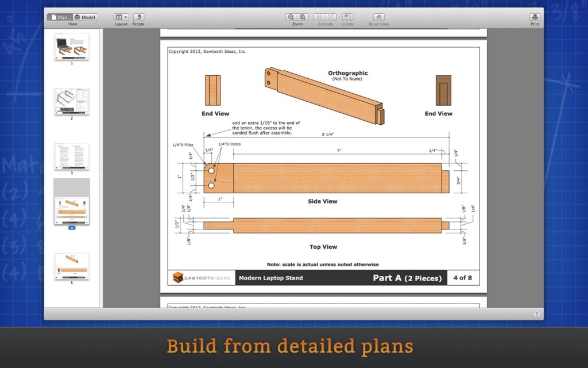
Task: Reset the view to default
Action: [x=378, y=17]
